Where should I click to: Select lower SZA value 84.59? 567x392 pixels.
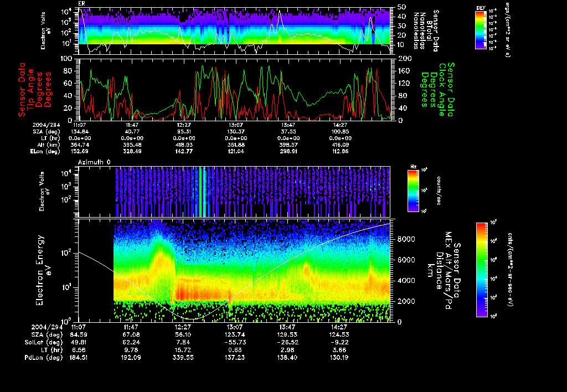79,335
